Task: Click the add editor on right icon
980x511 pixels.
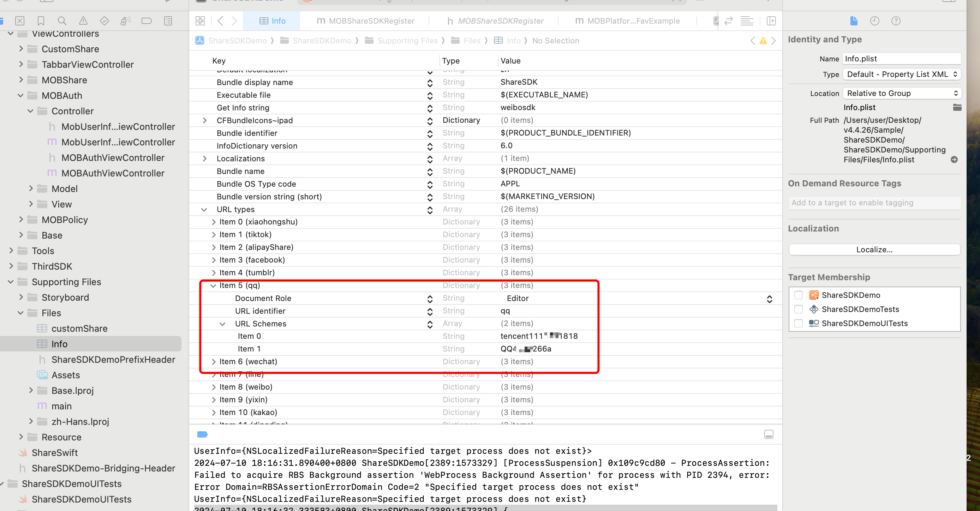Action: (x=771, y=21)
